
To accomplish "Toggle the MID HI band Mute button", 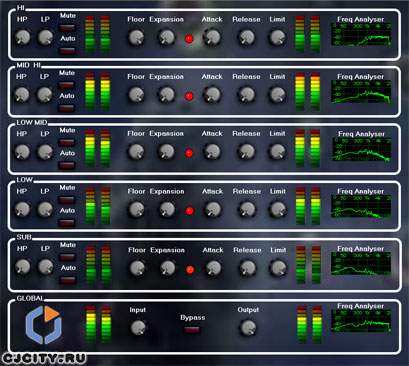I will 66,85.
